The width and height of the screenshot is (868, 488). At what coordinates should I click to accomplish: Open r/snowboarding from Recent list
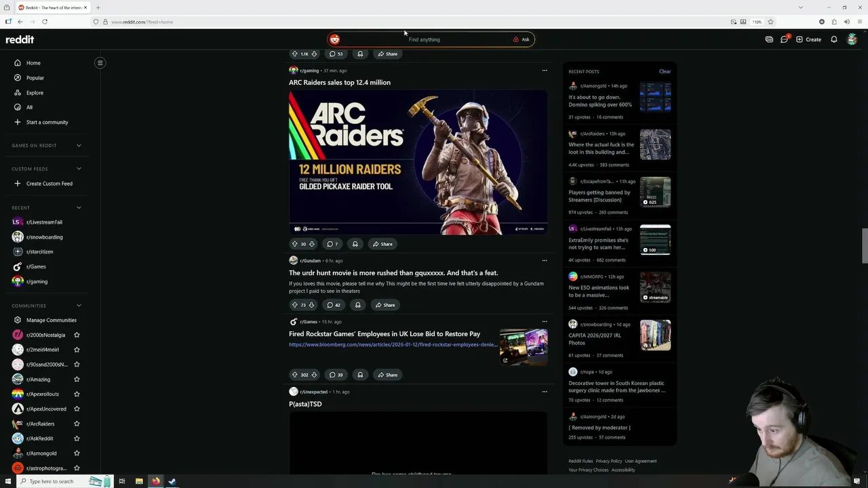click(x=44, y=237)
